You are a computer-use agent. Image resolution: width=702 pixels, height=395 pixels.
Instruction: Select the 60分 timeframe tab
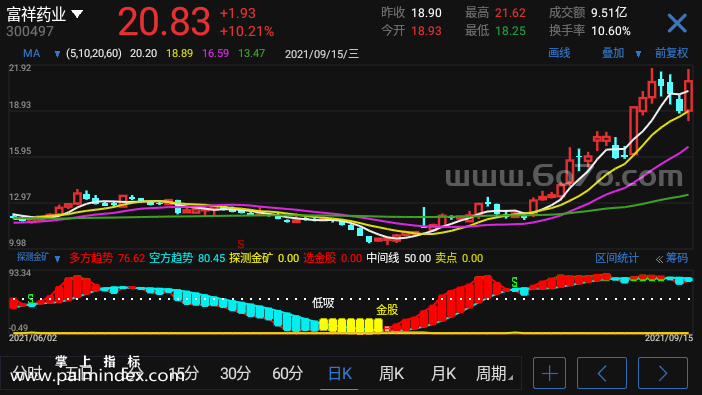(287, 373)
